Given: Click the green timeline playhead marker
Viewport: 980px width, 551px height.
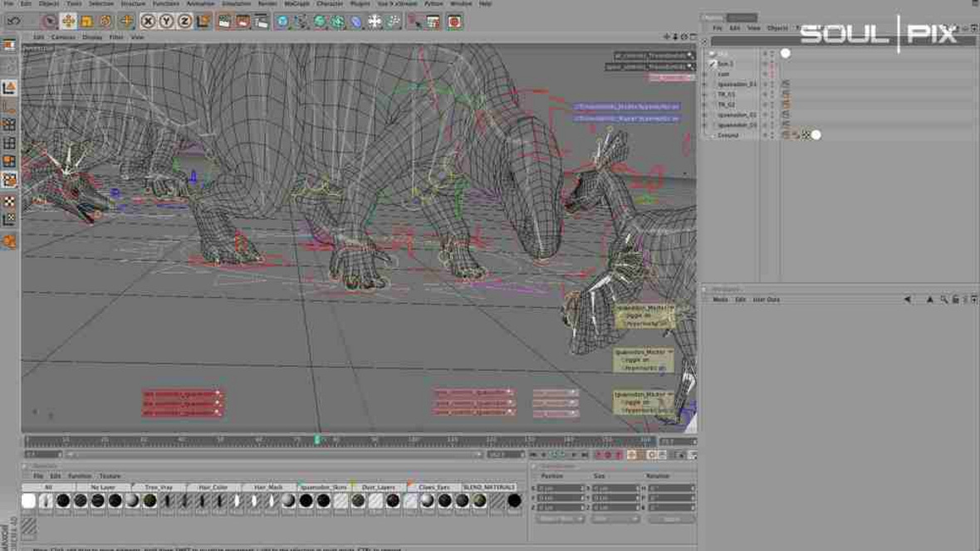Looking at the screenshot, I should pos(317,440).
